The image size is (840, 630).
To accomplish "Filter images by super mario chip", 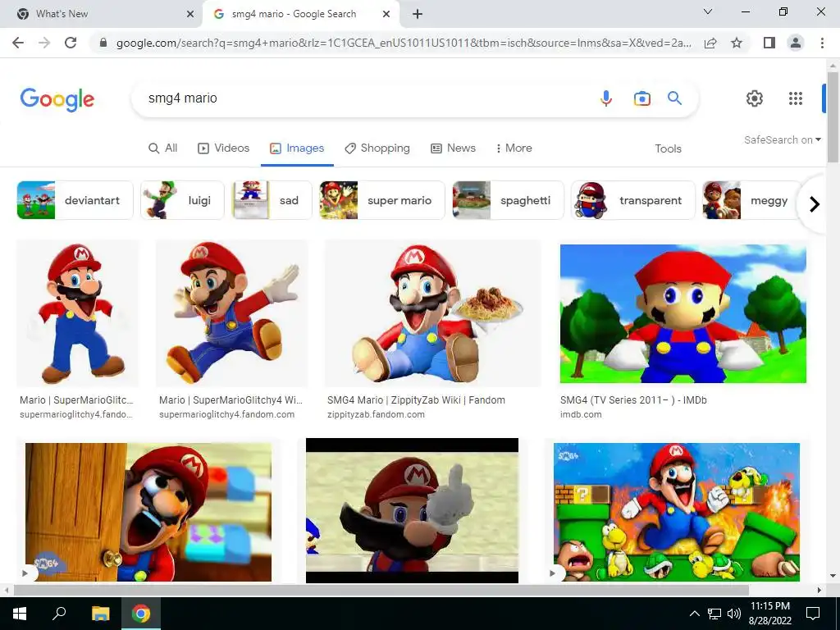I will (382, 200).
